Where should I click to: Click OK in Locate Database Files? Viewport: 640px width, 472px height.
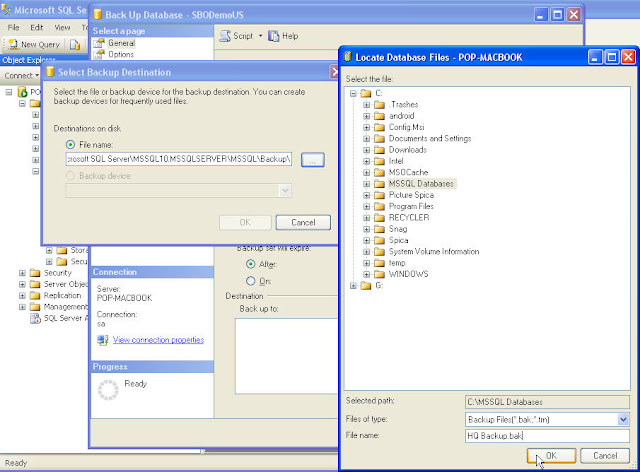point(551,456)
